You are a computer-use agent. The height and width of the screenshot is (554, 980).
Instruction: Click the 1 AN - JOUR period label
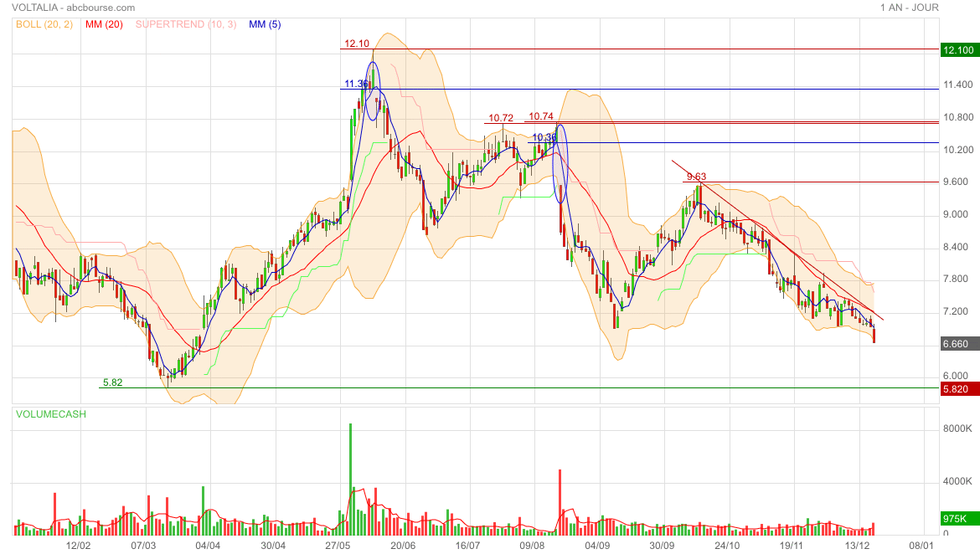[910, 8]
